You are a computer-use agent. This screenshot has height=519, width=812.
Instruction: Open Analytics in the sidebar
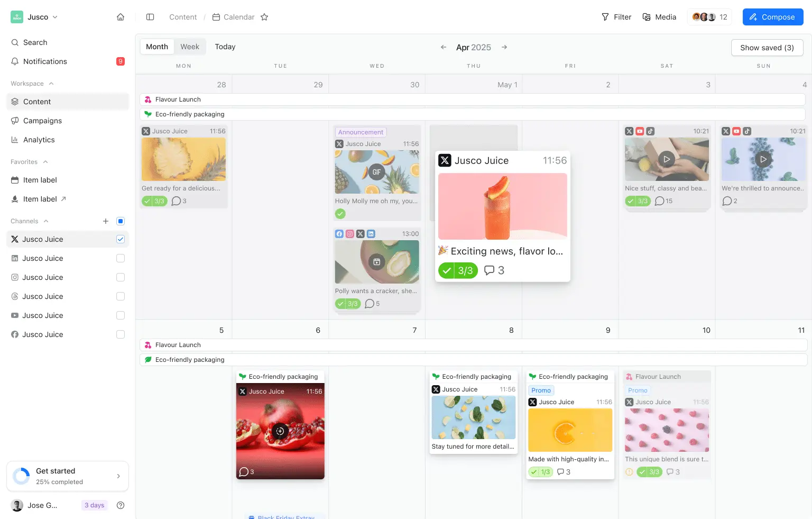pyautogui.click(x=68, y=140)
